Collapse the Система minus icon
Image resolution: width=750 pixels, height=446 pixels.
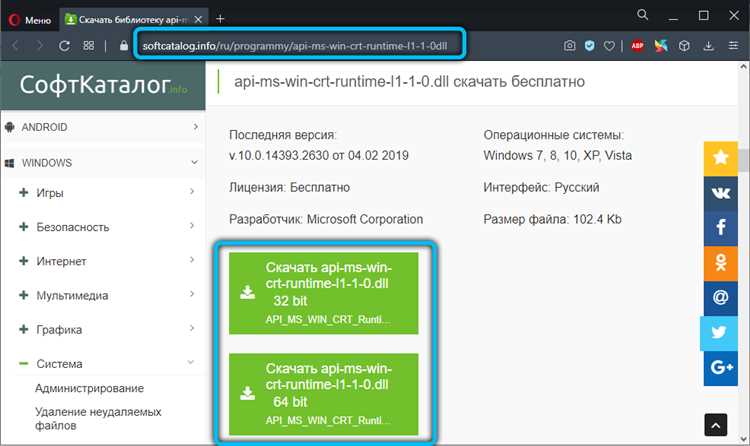point(23,364)
